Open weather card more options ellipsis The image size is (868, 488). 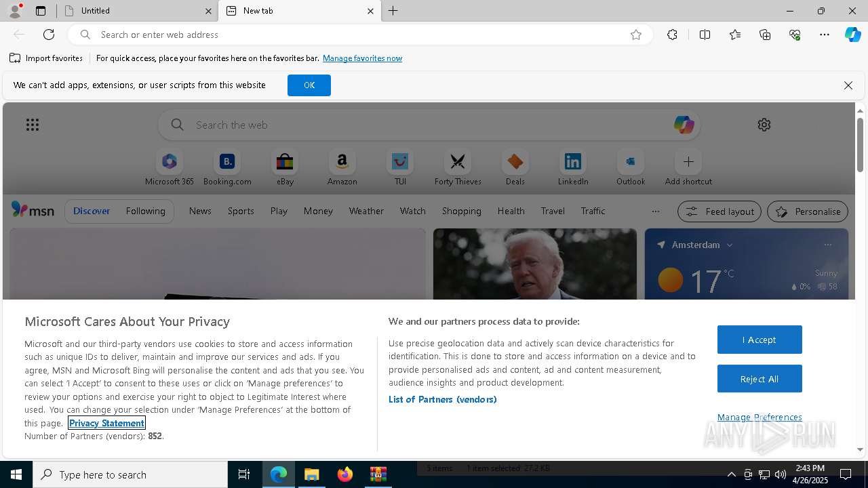click(x=827, y=245)
